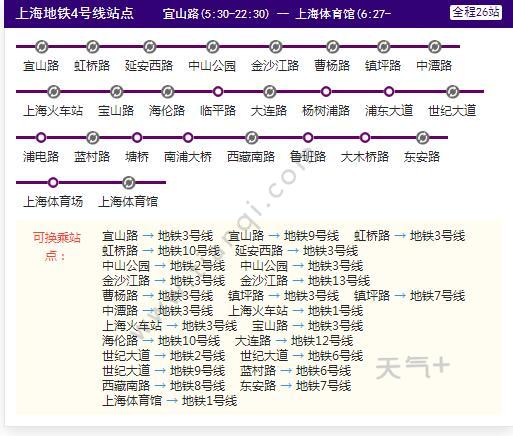Image resolution: width=513 pixels, height=436 pixels.
Task: Click the 东安路 station transfer icon
Action: pyautogui.click(x=422, y=137)
